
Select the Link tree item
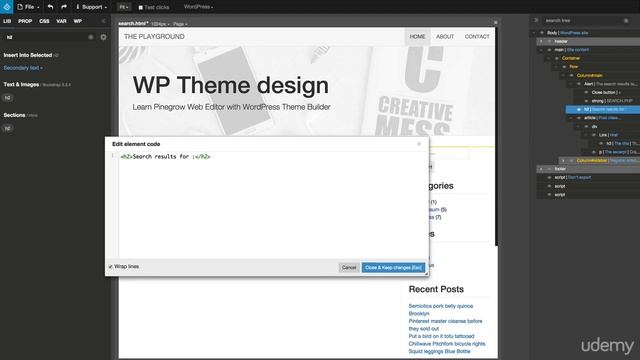click(x=608, y=135)
